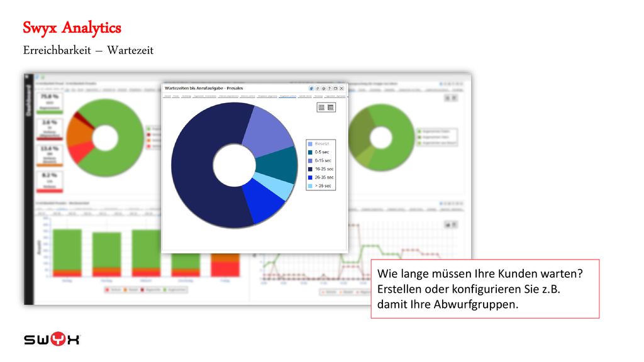Click the popup title Wartezeiten bis Anrufaufgabe - Presales

[x=204, y=88]
